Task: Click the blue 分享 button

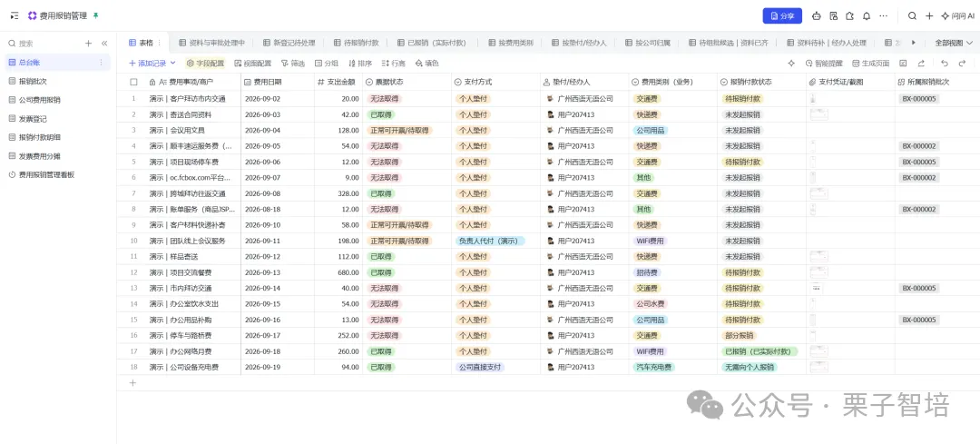Action: coord(782,16)
